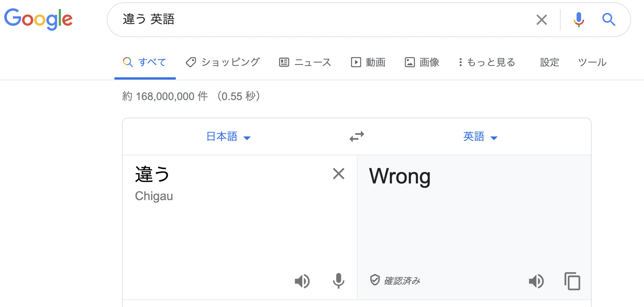The height and width of the screenshot is (307, 644).
Task: Swap source and target languages
Action: 357,136
